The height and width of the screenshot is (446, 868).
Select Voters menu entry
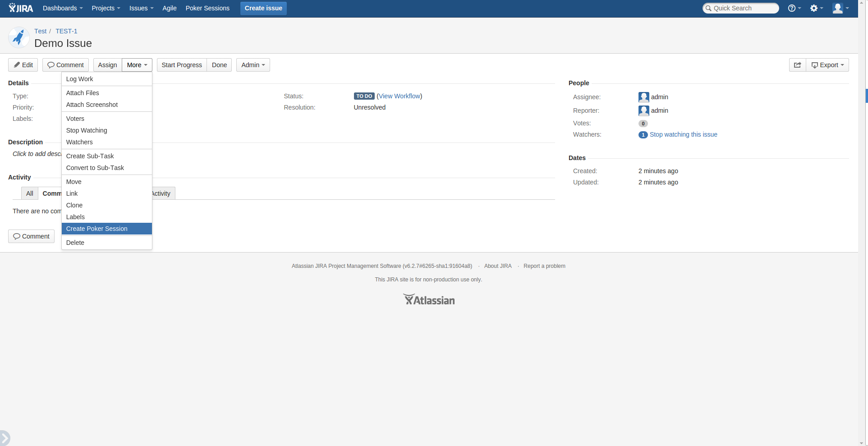107,119
